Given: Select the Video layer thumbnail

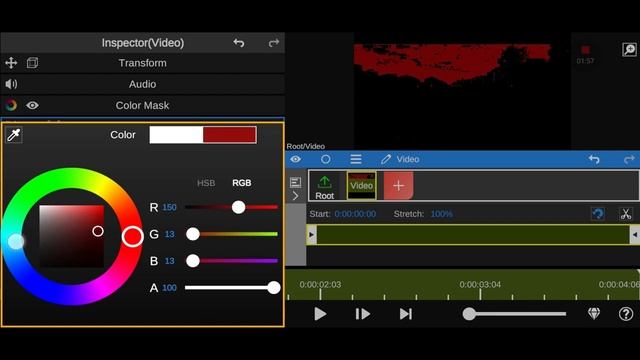Looking at the screenshot, I should tap(362, 186).
